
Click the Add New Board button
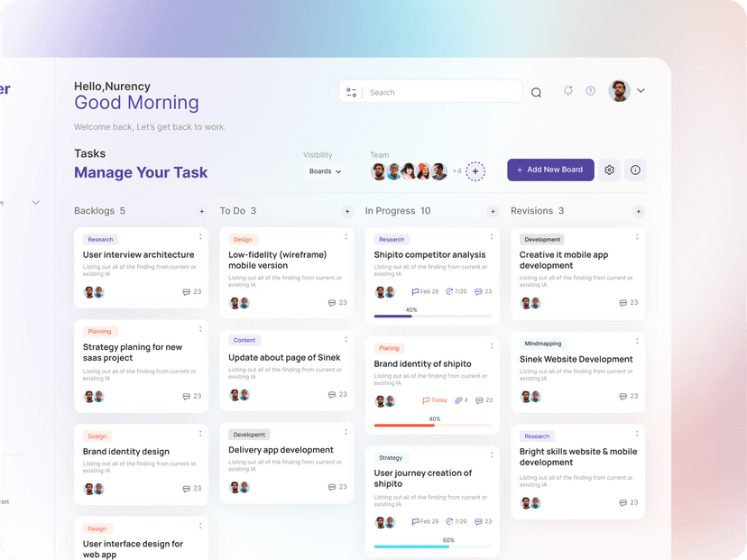pyautogui.click(x=550, y=170)
